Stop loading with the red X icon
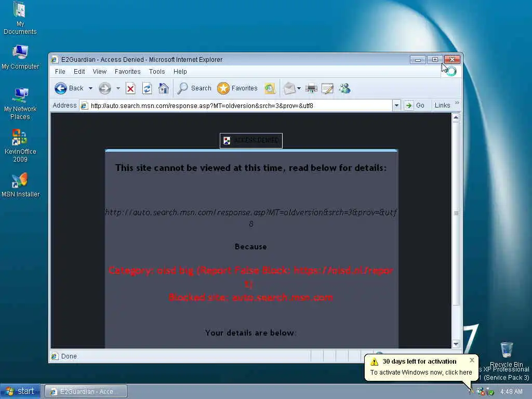This screenshot has width=532, height=399. (130, 88)
